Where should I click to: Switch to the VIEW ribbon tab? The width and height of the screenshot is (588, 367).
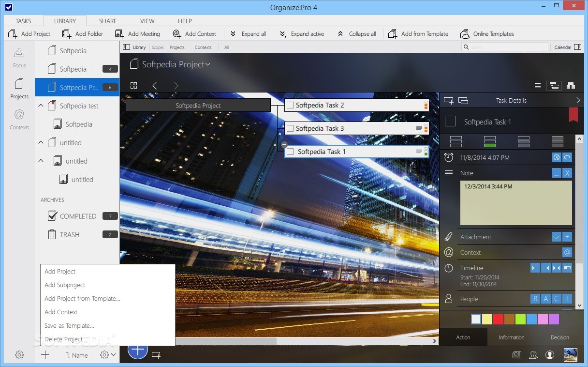(x=147, y=21)
